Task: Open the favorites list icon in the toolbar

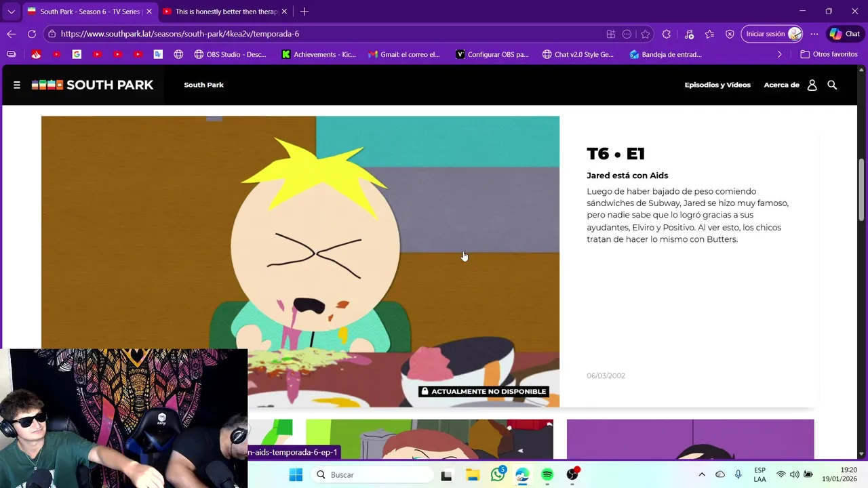Action: 709,34
